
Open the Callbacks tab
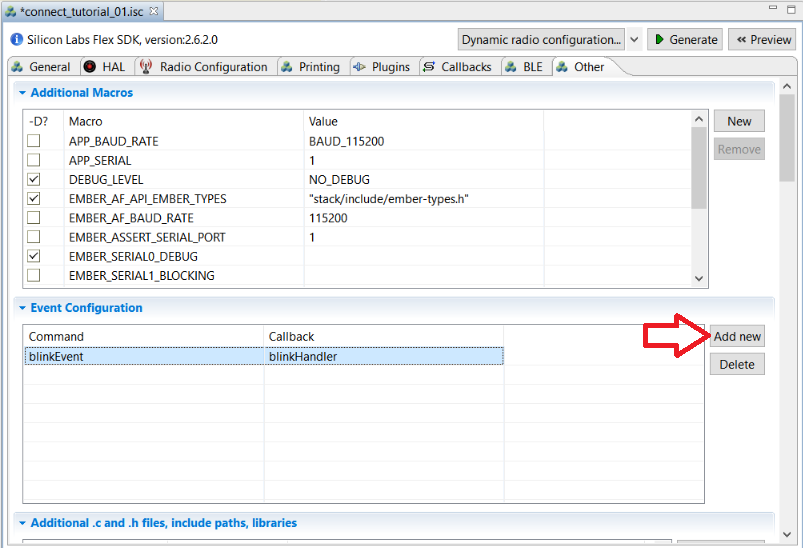tap(458, 67)
